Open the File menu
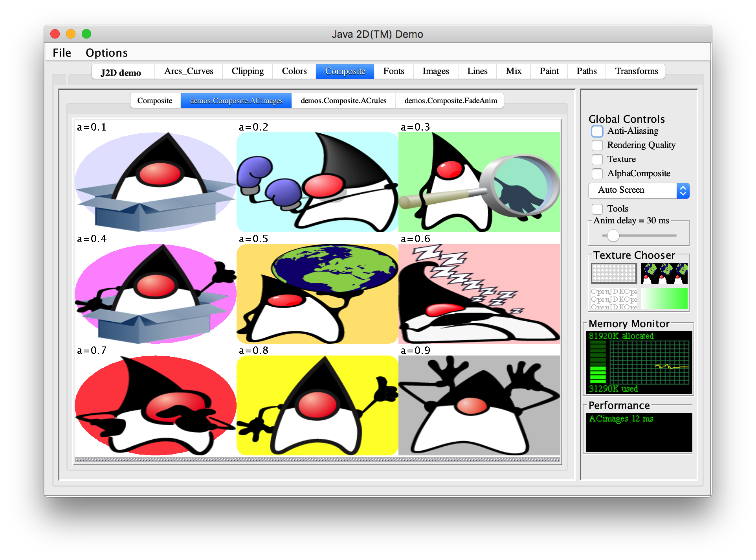 62,53
